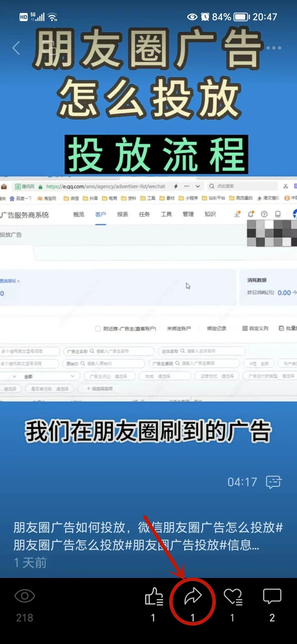297x644 pixels.
Task: Click the 广告主集团 search field
Action: tap(194, 363)
